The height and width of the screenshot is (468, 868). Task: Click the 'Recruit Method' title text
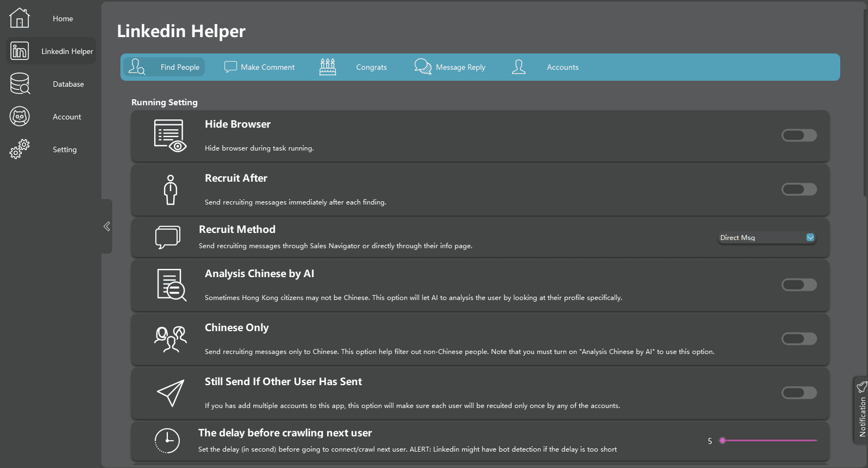point(237,229)
